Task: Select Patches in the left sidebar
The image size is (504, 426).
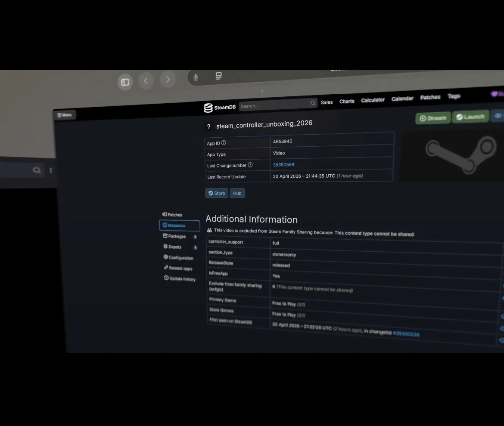Action: click(x=172, y=214)
